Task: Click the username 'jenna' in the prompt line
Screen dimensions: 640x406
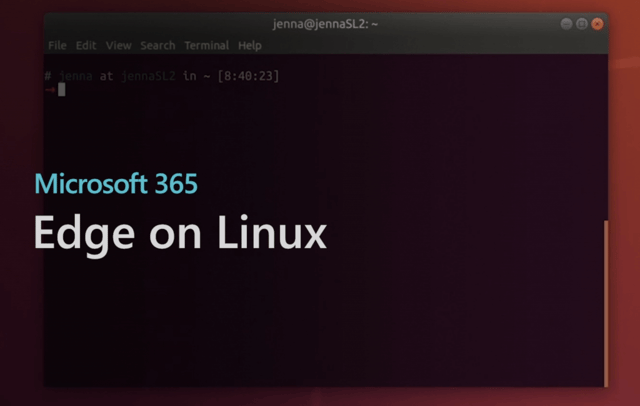Action: 76,76
